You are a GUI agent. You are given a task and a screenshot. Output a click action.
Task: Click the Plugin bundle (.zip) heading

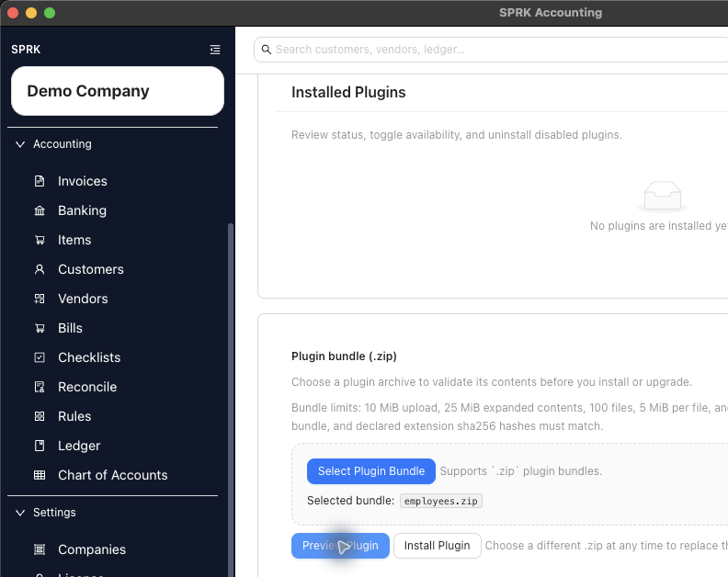coord(344,356)
